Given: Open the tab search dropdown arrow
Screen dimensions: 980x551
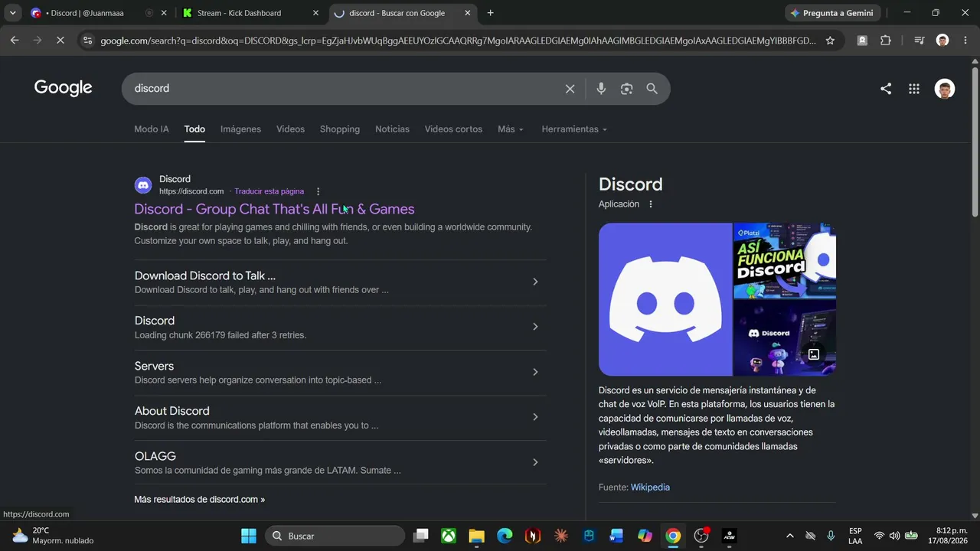Looking at the screenshot, I should pos(13,13).
